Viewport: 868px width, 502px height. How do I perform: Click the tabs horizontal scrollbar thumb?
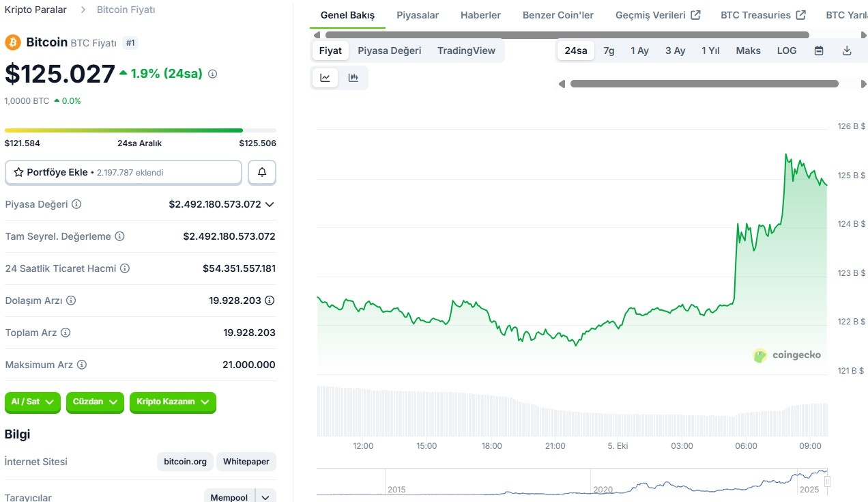pyautogui.click(x=567, y=35)
